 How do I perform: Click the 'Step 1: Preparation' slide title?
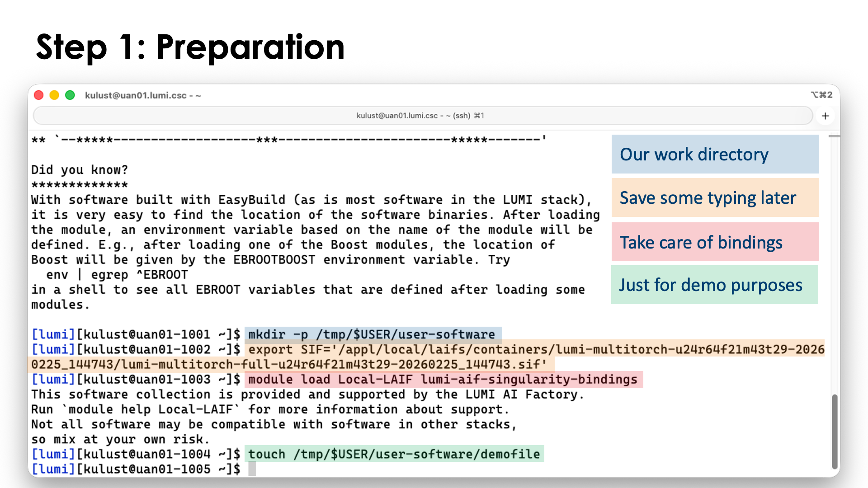[190, 47]
